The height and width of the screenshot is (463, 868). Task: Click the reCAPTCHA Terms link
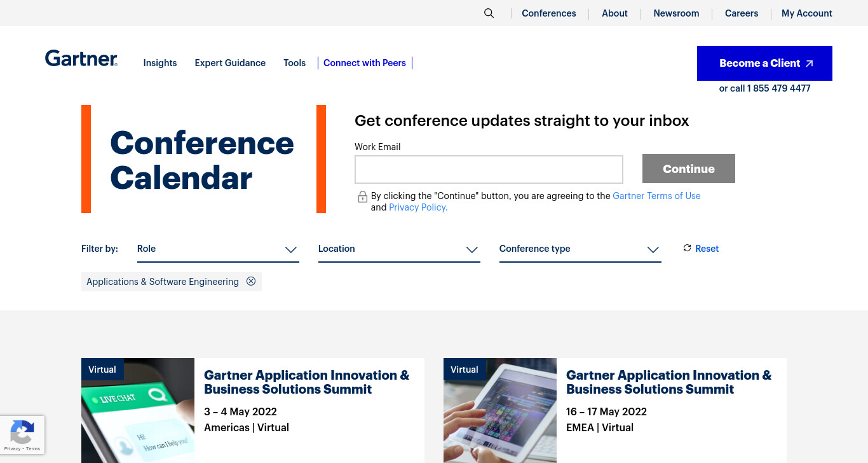point(33,449)
